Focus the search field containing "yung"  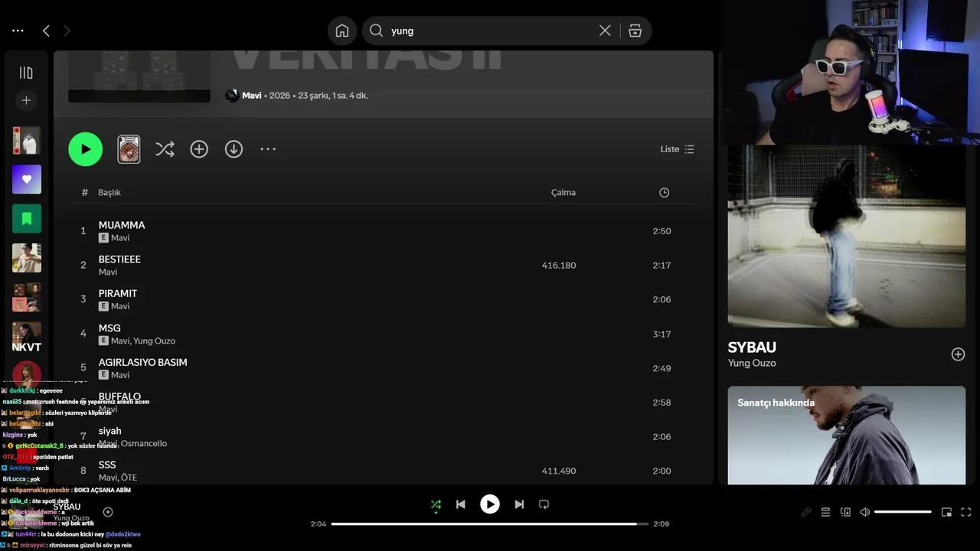(x=490, y=31)
